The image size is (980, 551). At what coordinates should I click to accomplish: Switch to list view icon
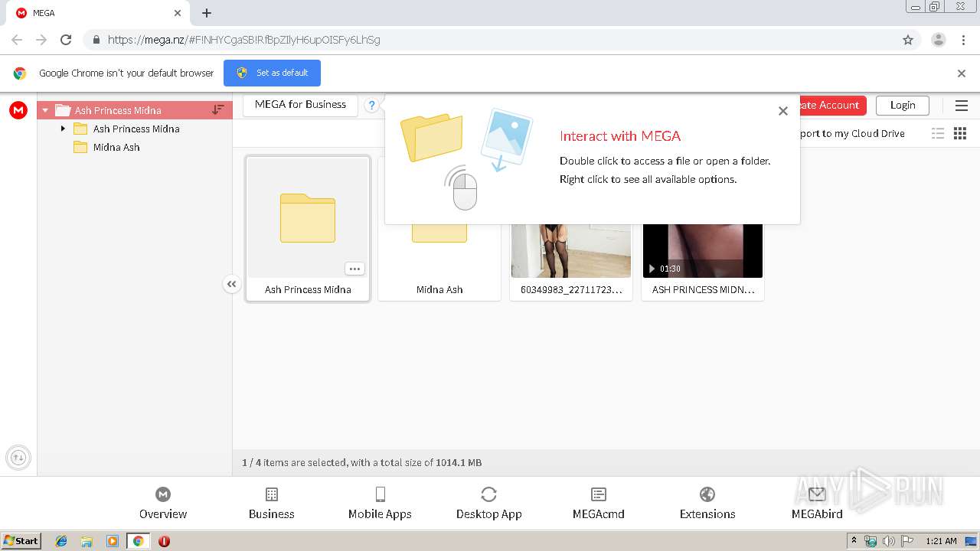[938, 133]
